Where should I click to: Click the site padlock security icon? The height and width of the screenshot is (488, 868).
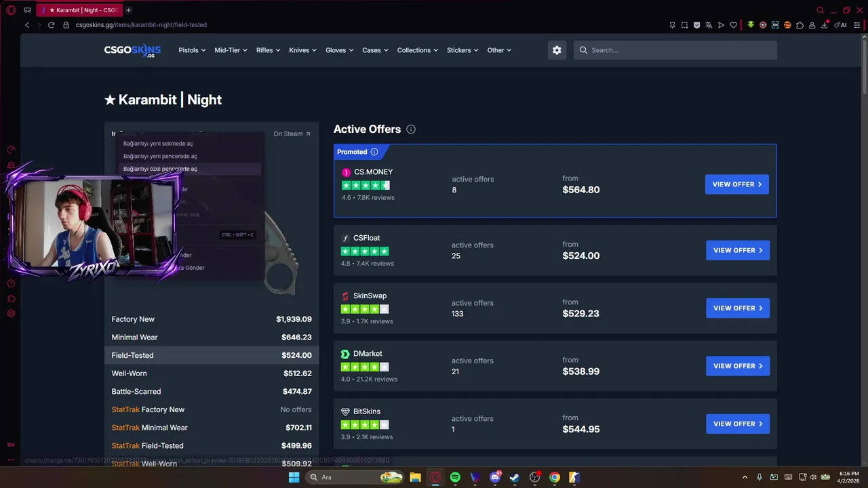click(66, 25)
